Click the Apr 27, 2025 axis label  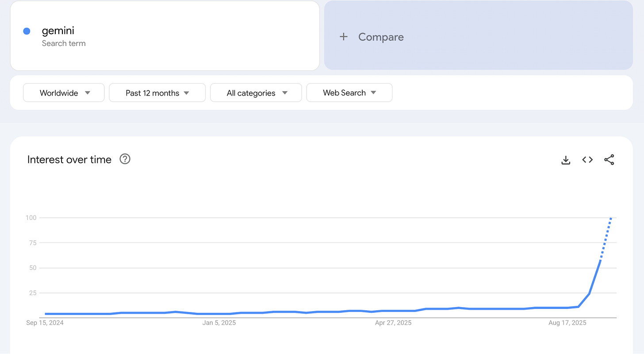(393, 323)
